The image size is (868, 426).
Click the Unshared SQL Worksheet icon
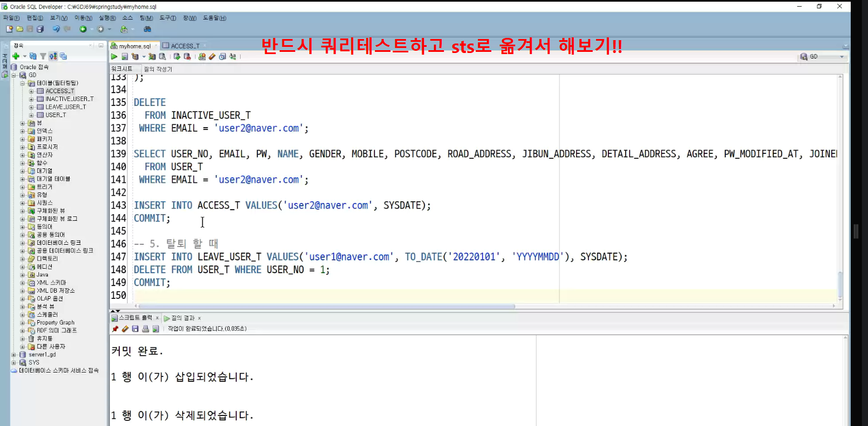coord(202,56)
